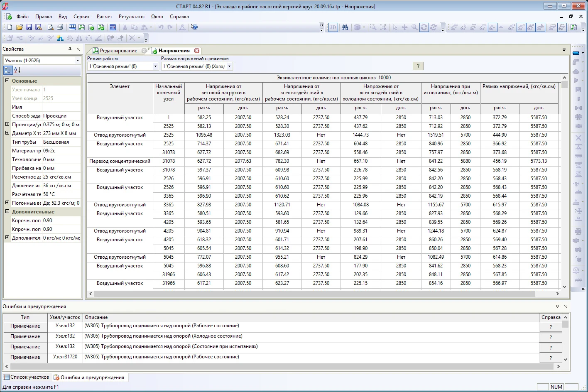Toggle categorized view in Свойства panel
The width and height of the screenshot is (588, 392).
pyautogui.click(x=8, y=70)
